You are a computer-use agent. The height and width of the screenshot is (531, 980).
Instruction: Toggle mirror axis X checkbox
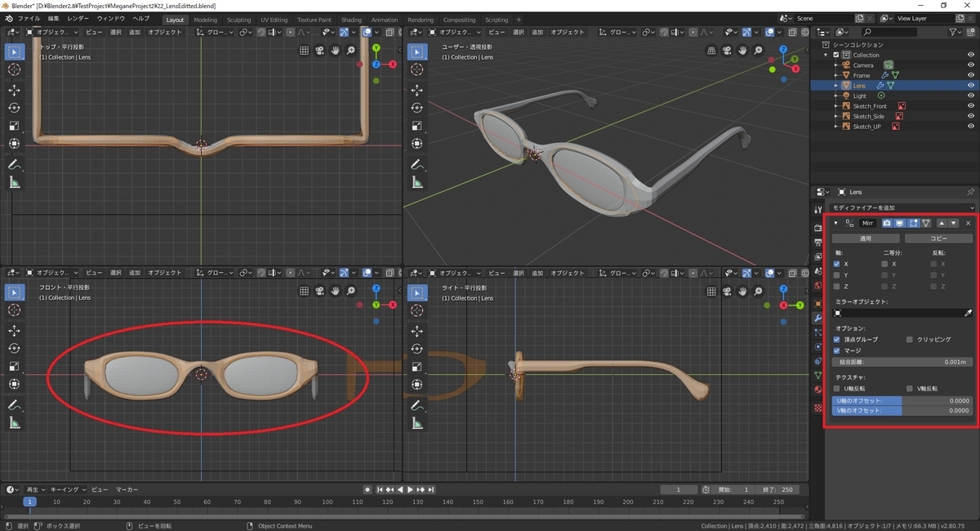pyautogui.click(x=836, y=264)
